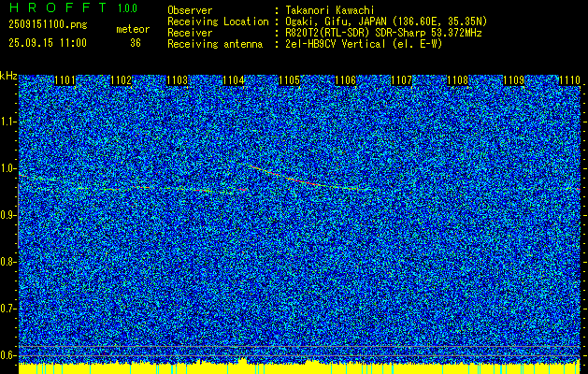This screenshot has height=374, width=588.
Task: Click time marker 1110
Action: 569,80
